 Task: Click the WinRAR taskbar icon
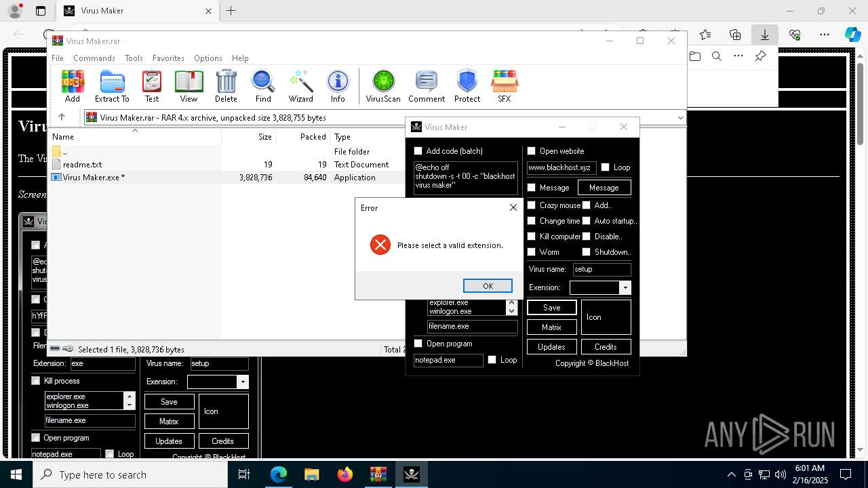point(378,474)
